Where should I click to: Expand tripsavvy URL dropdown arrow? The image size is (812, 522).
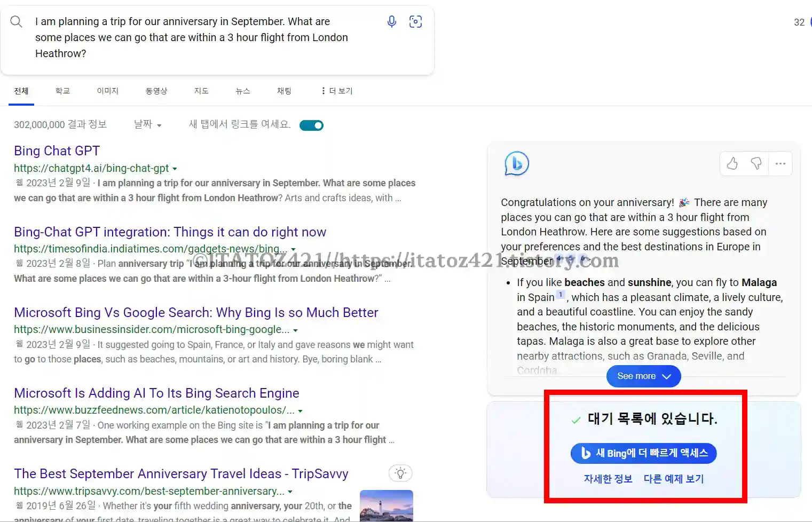tap(290, 492)
